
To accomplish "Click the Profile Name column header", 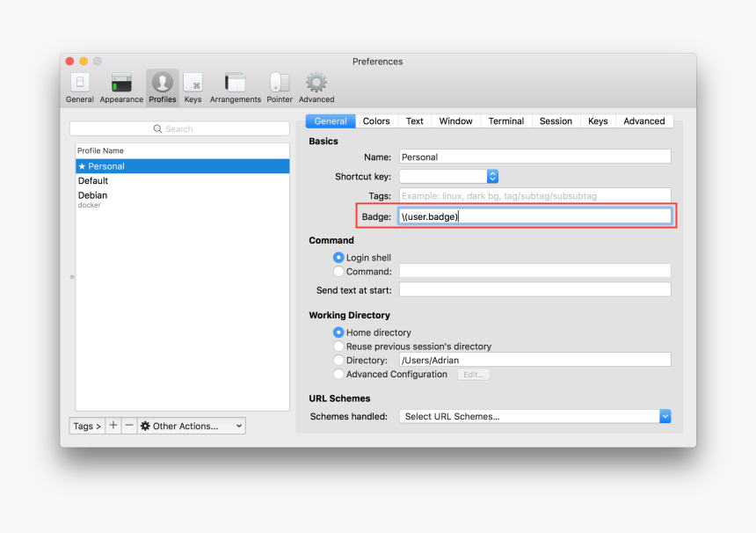I will pos(183,150).
